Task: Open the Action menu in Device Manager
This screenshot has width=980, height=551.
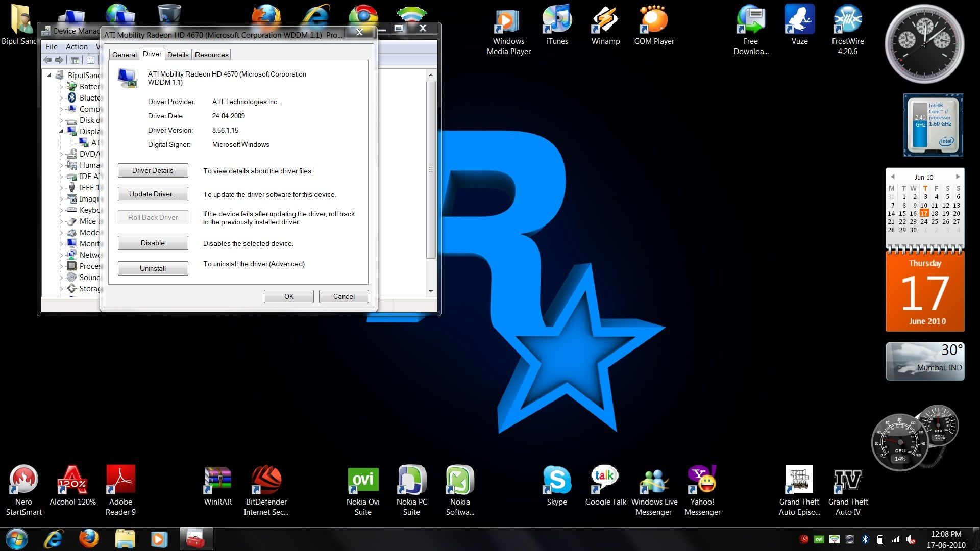Action: coord(77,46)
